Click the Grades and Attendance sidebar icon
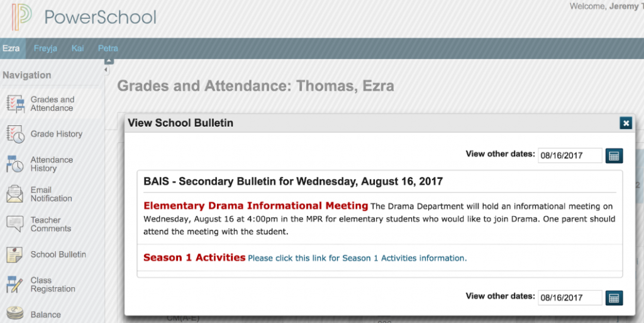 point(15,104)
